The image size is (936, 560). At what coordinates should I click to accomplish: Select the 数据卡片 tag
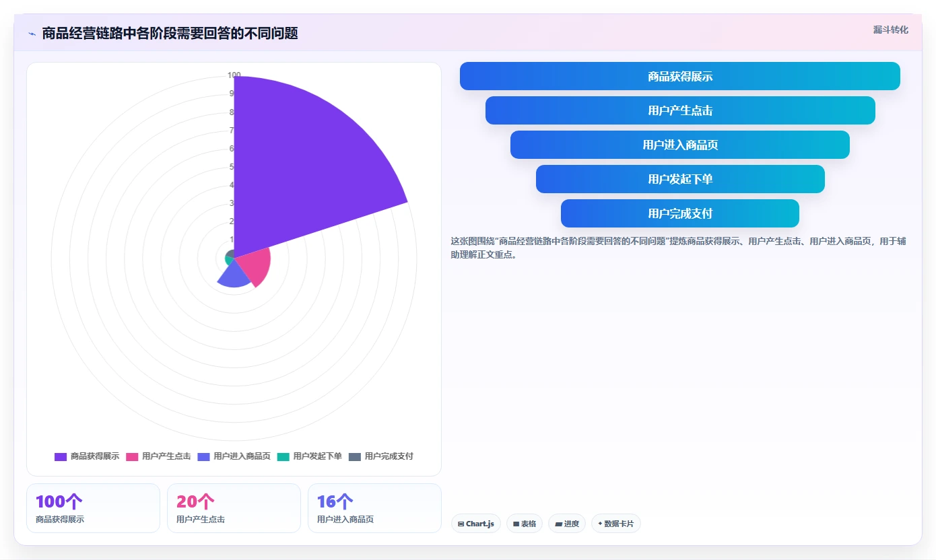tap(616, 524)
